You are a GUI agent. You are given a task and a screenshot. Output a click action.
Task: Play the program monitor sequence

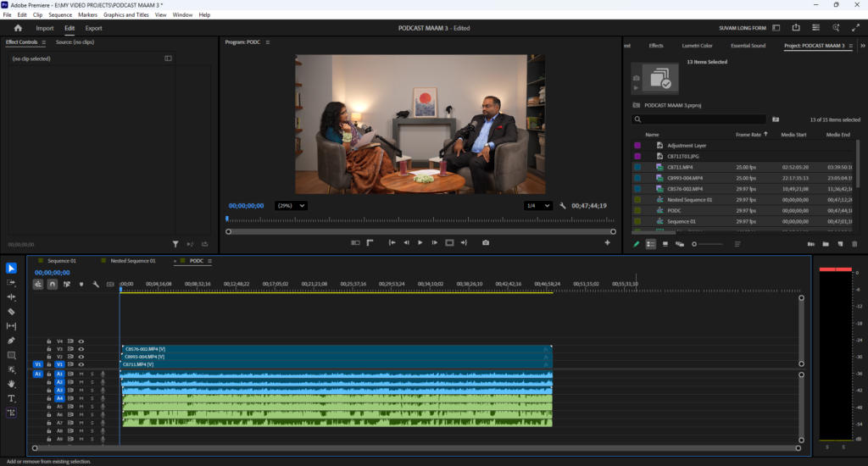tap(420, 242)
